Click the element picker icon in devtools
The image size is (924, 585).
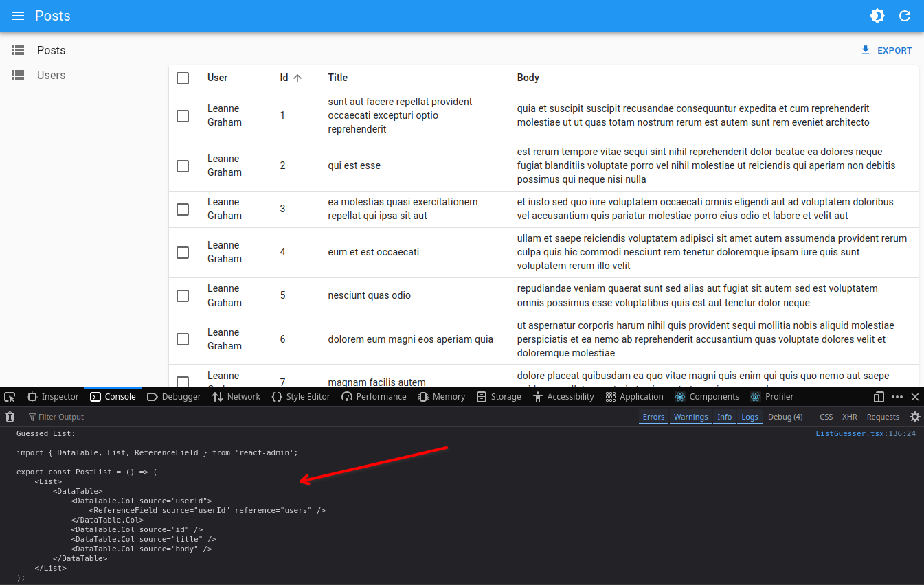coord(10,397)
